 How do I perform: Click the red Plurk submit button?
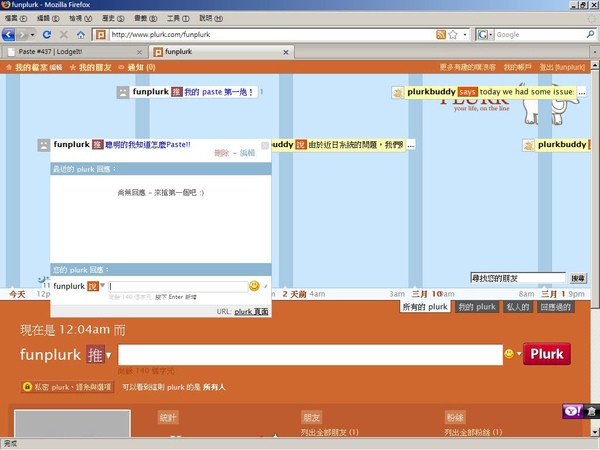pyautogui.click(x=546, y=354)
